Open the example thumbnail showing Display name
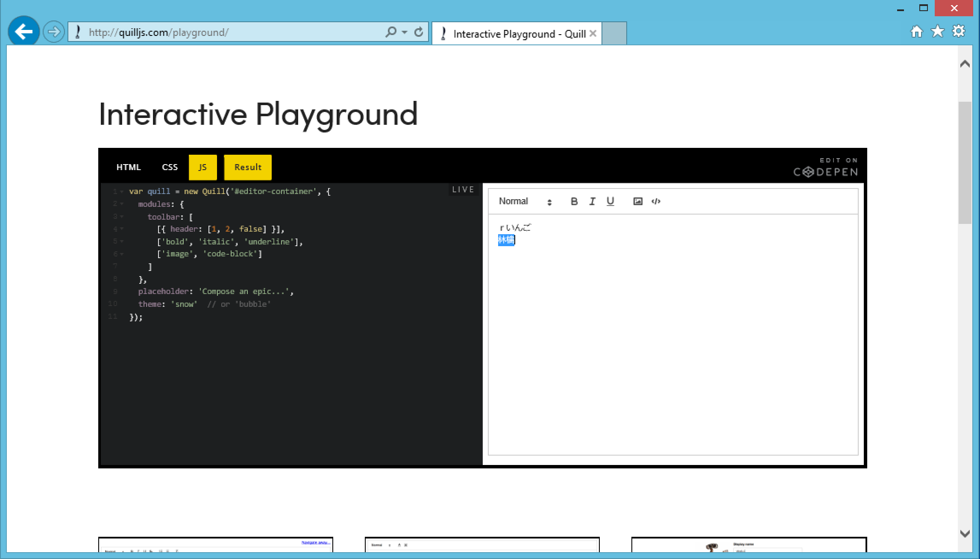The width and height of the screenshot is (980, 559). click(x=749, y=544)
